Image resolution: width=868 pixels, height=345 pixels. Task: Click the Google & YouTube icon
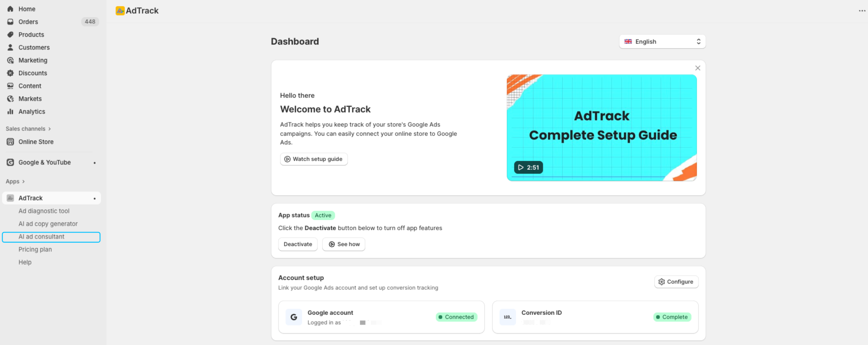(x=11, y=162)
